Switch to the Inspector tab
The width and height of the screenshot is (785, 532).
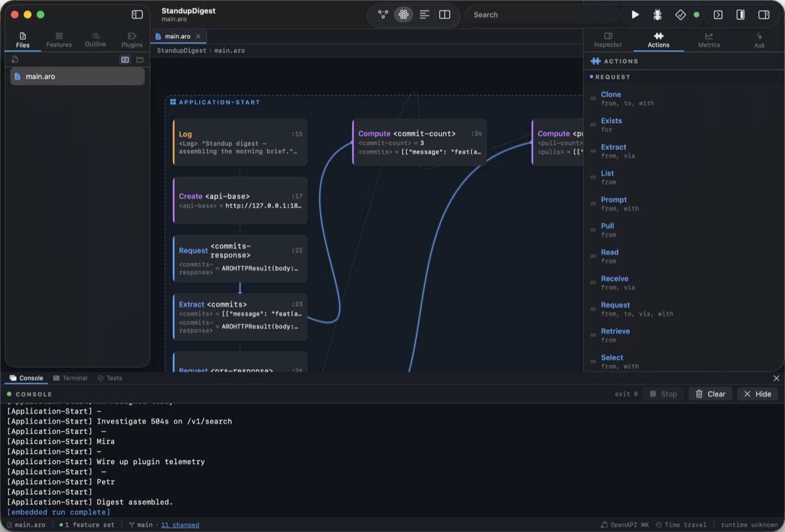[x=608, y=40]
